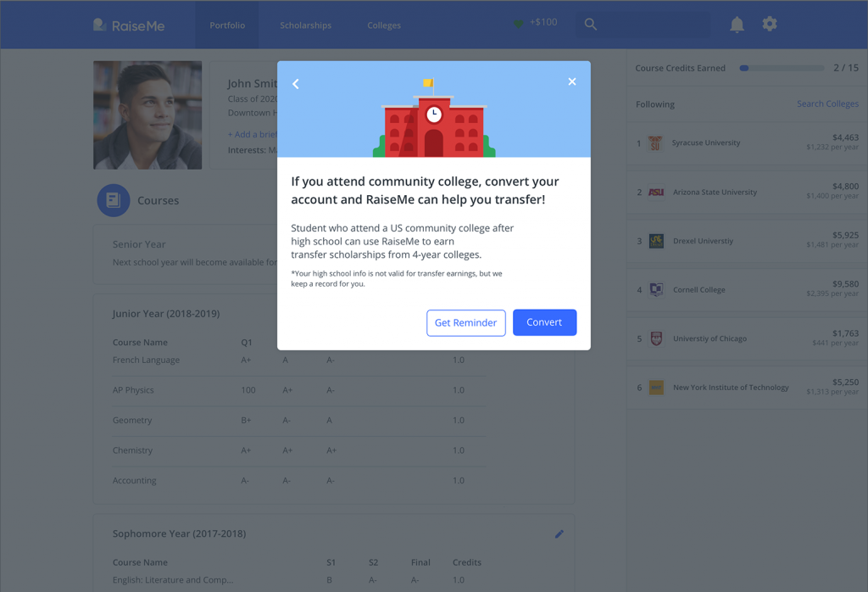Click John Smith's profile photo

(147, 115)
